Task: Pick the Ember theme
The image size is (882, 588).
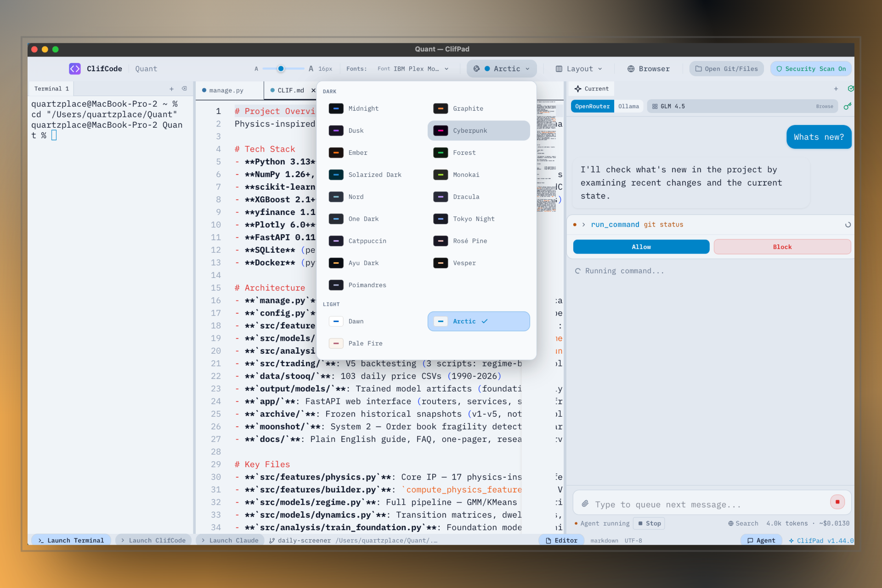Action: click(374, 153)
